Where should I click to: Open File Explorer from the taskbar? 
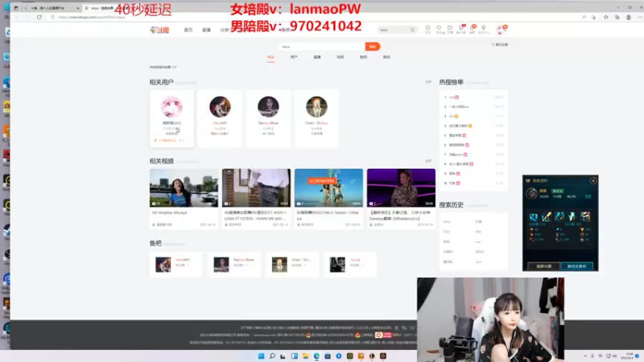coord(305,356)
